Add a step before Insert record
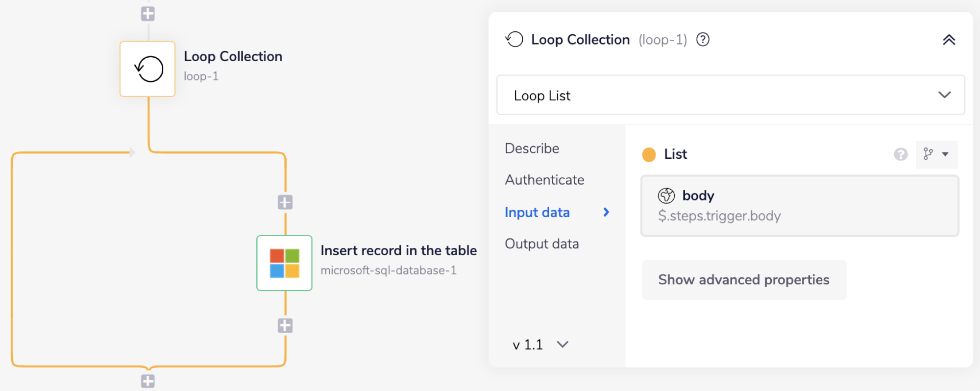 click(x=285, y=202)
